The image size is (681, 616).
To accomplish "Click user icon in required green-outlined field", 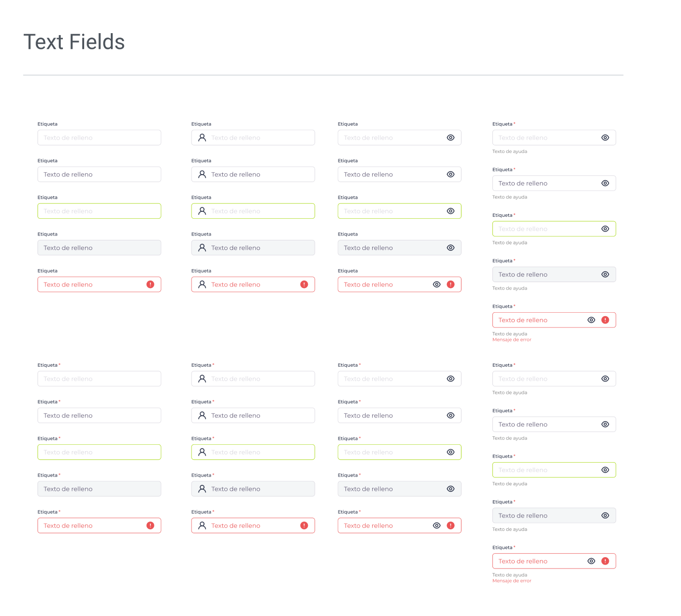I will click(x=202, y=452).
